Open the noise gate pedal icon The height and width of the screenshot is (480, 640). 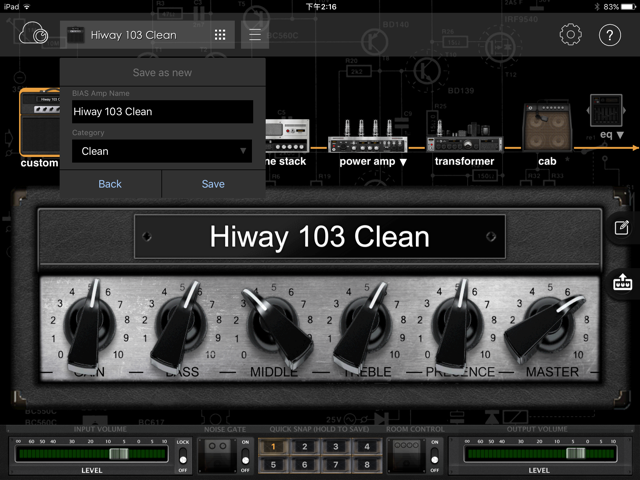pyautogui.click(x=218, y=456)
